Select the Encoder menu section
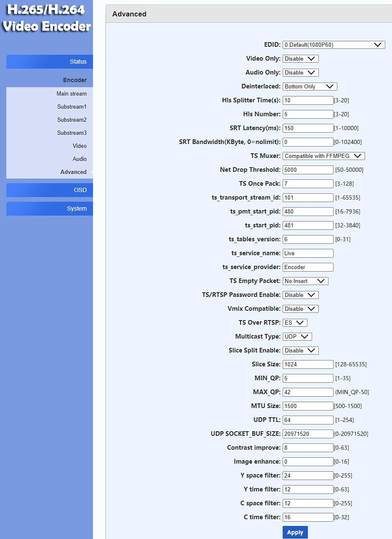 coord(75,80)
